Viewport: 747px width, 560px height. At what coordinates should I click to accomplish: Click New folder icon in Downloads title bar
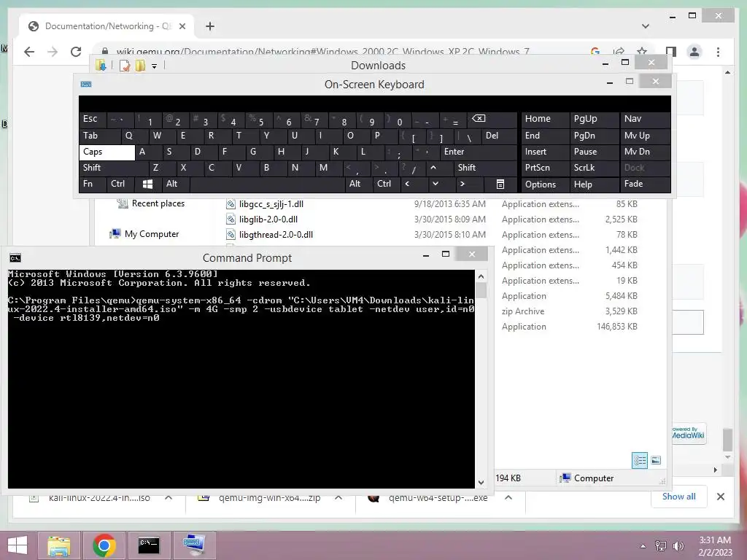point(140,66)
